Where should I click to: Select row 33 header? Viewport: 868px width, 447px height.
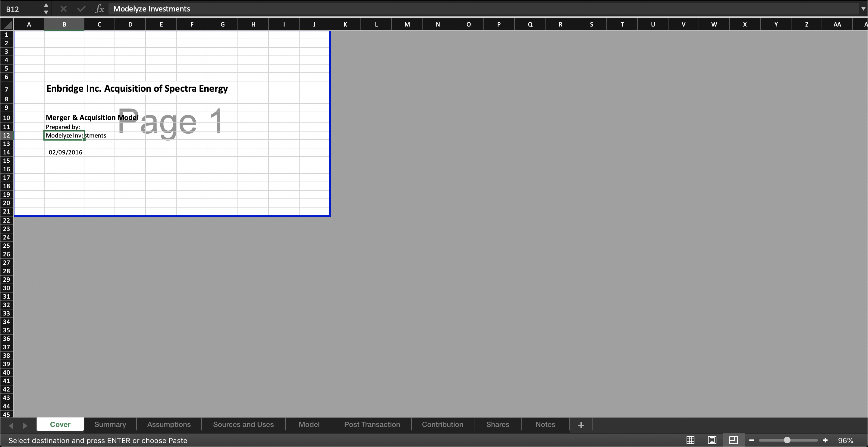pyautogui.click(x=6, y=313)
